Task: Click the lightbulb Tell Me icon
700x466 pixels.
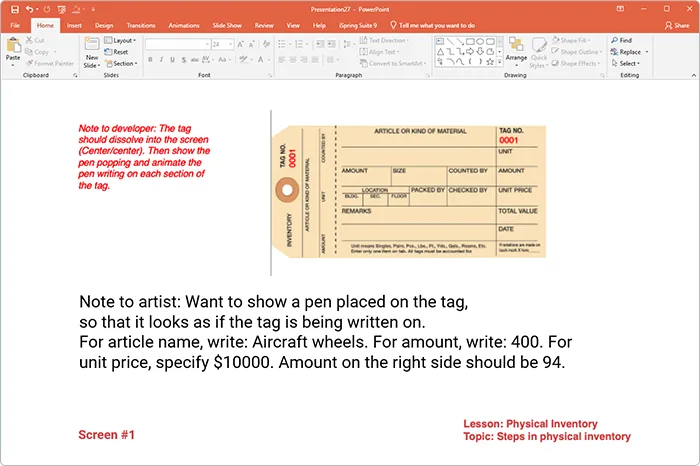Action: pyautogui.click(x=393, y=25)
